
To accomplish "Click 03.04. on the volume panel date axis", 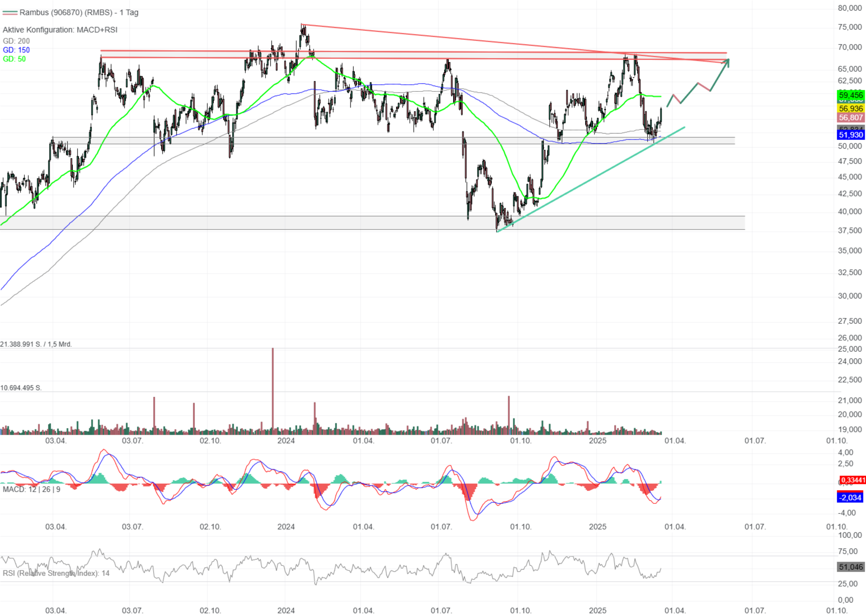I will pyautogui.click(x=56, y=441).
